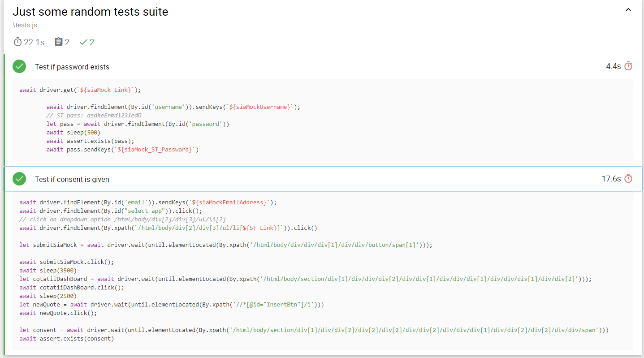Click the 4.4s duration label

[614, 66]
